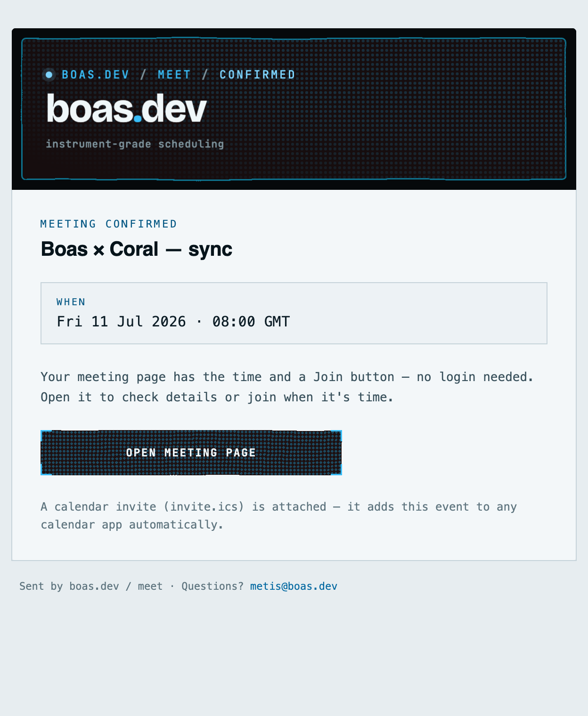The width and height of the screenshot is (588, 716).
Task: Click the top-left corner bracket of button
Action: pos(46,435)
